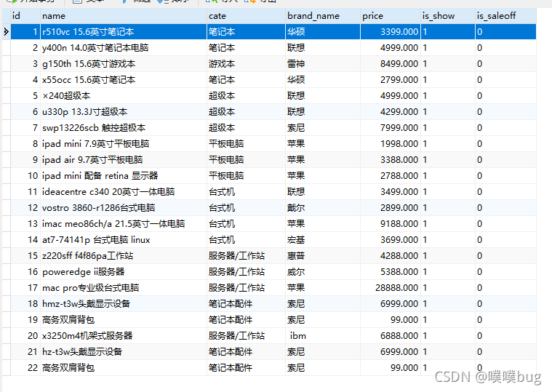Select the name cell 'imac meo86ch/a 21.5英寸一体电脑'
The width and height of the screenshot is (552, 392).
pos(123,224)
